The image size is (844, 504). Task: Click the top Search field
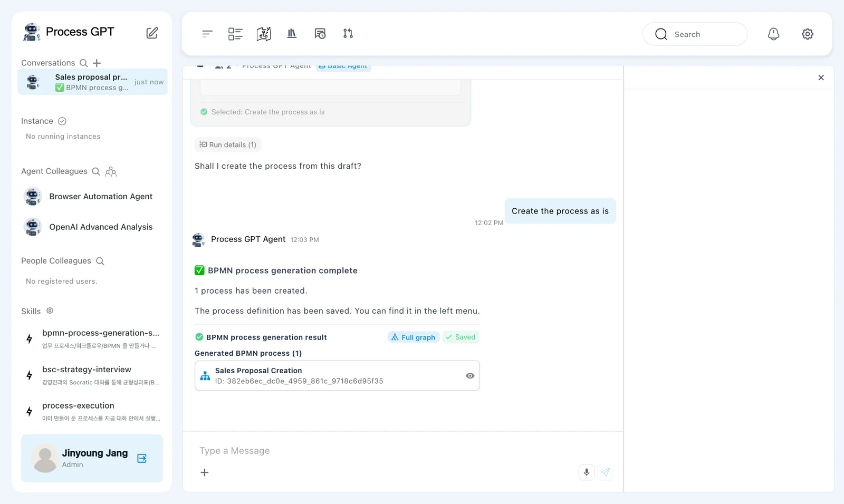click(x=695, y=34)
